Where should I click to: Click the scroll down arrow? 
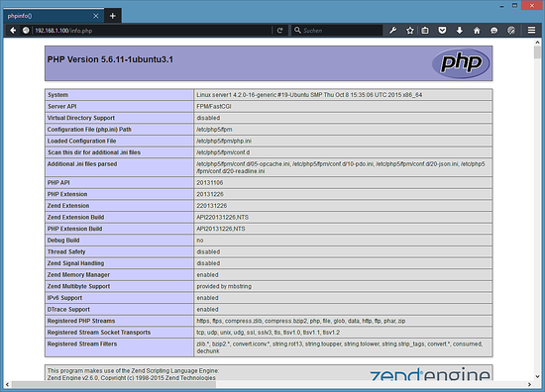(x=537, y=376)
